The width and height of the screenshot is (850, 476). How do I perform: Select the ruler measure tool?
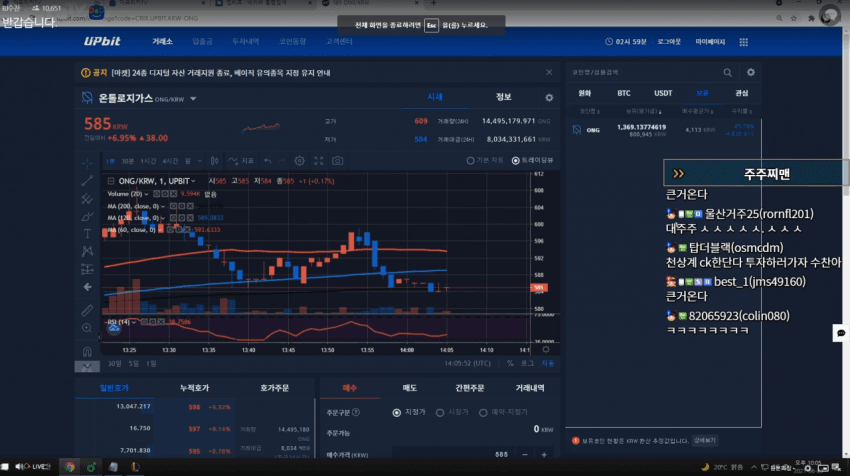tap(87, 311)
